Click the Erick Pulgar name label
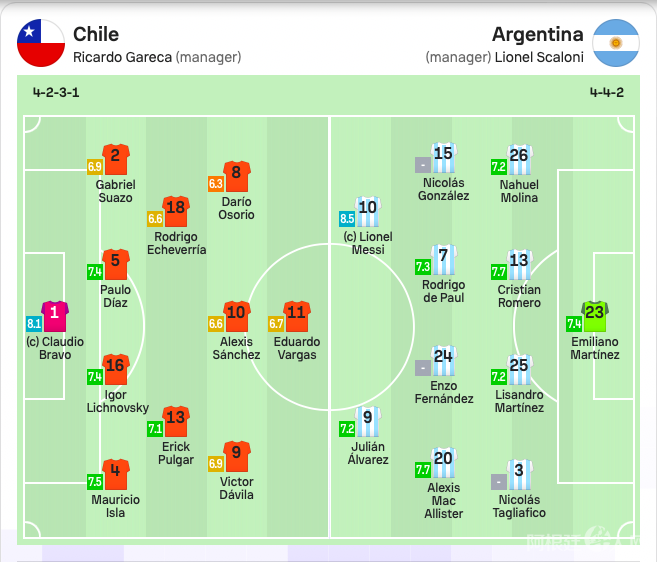657x562 pixels. (x=176, y=453)
